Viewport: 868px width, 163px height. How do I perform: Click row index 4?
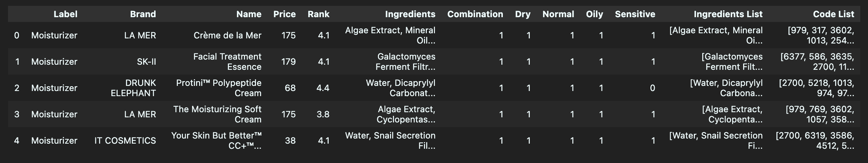tap(16, 141)
